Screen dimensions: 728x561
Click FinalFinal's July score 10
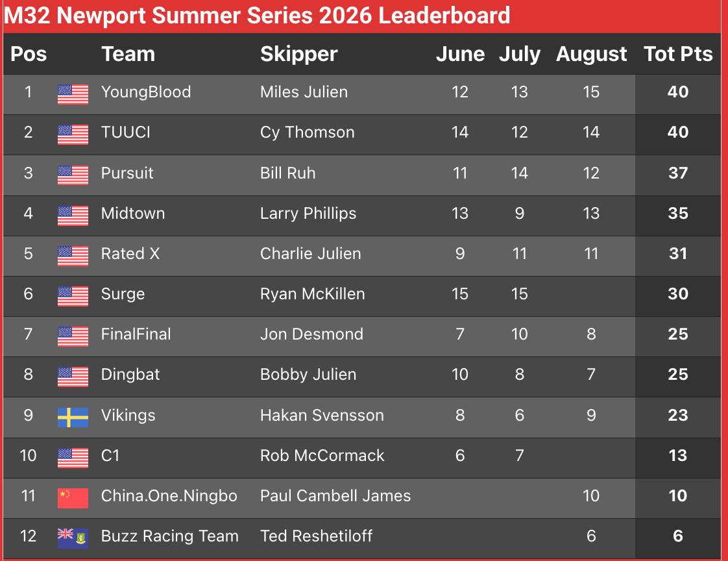[x=519, y=334]
